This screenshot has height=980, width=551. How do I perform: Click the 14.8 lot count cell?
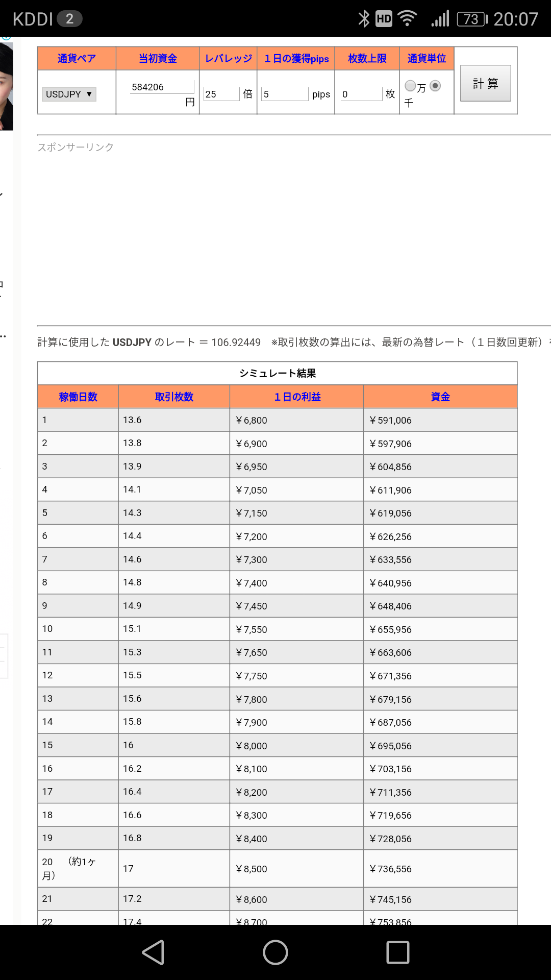tap(174, 582)
